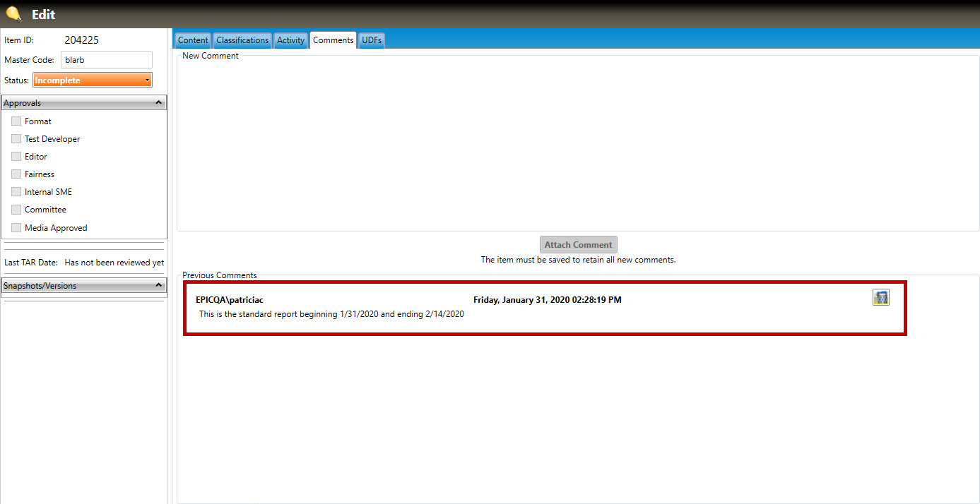Select the UDFs tab

click(x=372, y=40)
